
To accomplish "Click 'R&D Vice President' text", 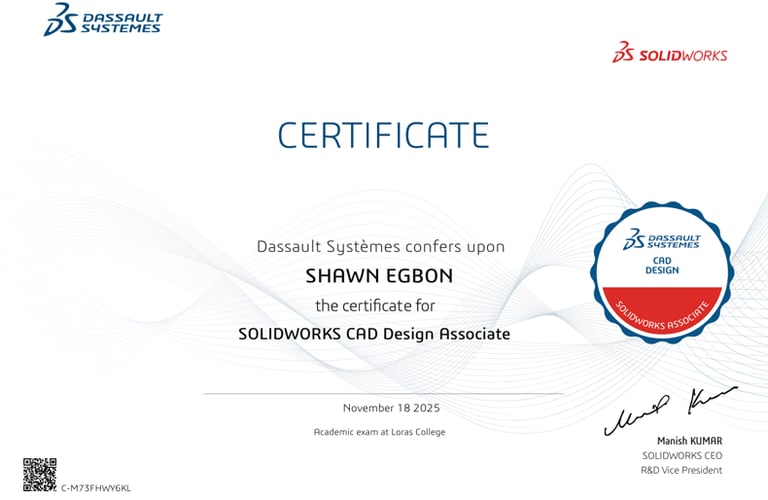I will pos(681,470).
